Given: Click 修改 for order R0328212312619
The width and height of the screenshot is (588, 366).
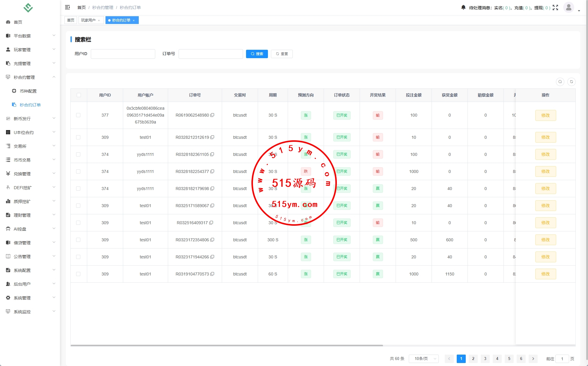Looking at the screenshot, I should [545, 137].
